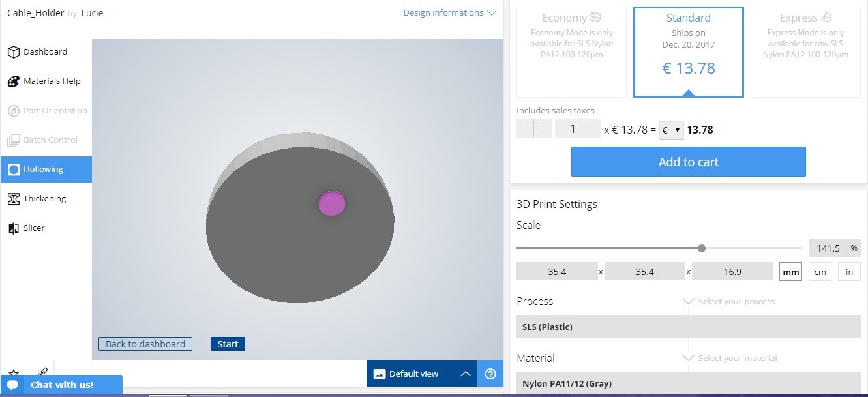Select the Economy shipping option
This screenshot has width=868, height=397.
(572, 52)
